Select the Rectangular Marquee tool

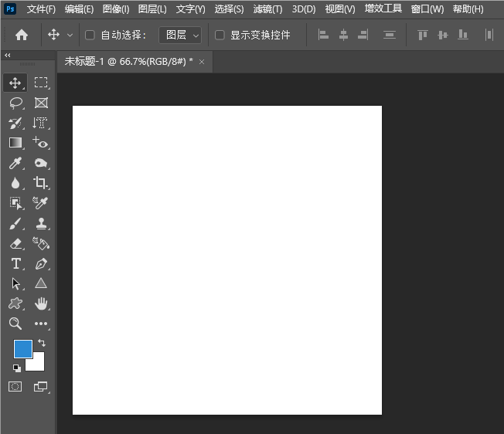click(41, 83)
